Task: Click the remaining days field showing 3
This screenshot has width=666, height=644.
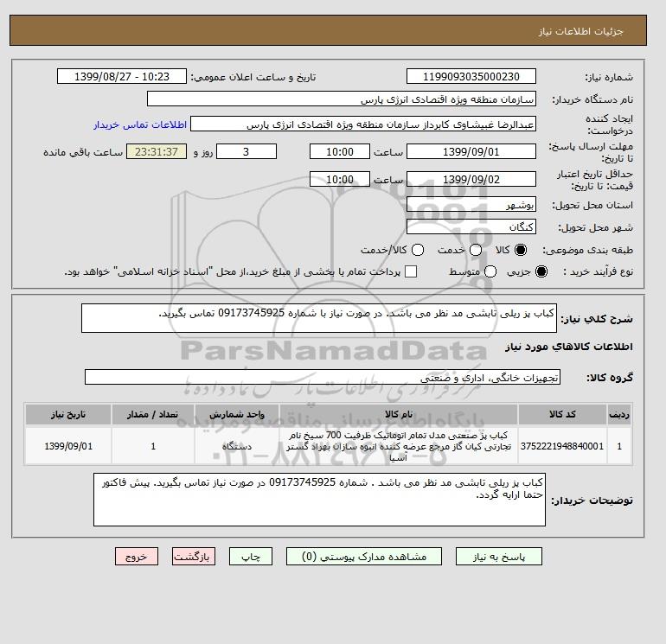Action: [247, 151]
